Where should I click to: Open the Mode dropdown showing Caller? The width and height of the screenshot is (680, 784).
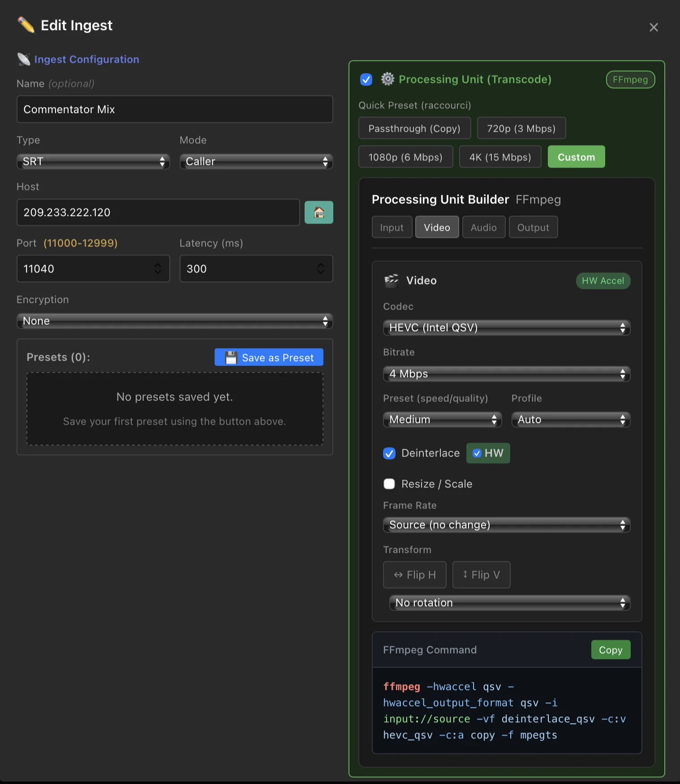[256, 161]
